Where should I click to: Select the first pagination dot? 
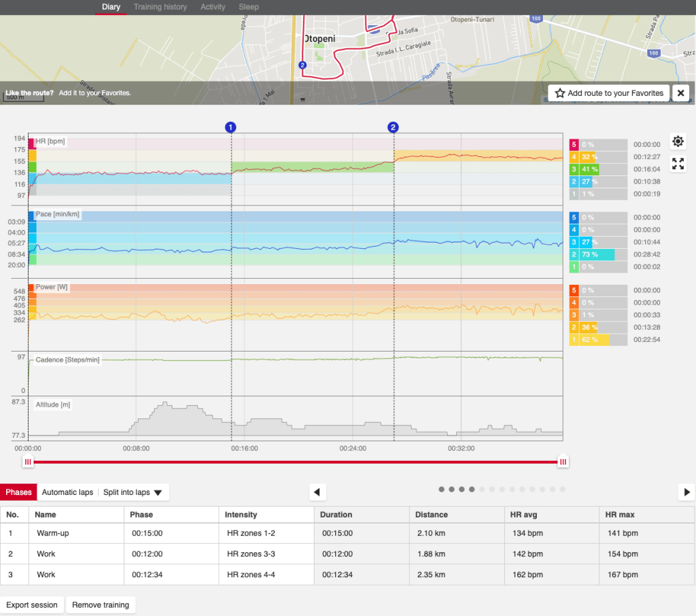(442, 489)
